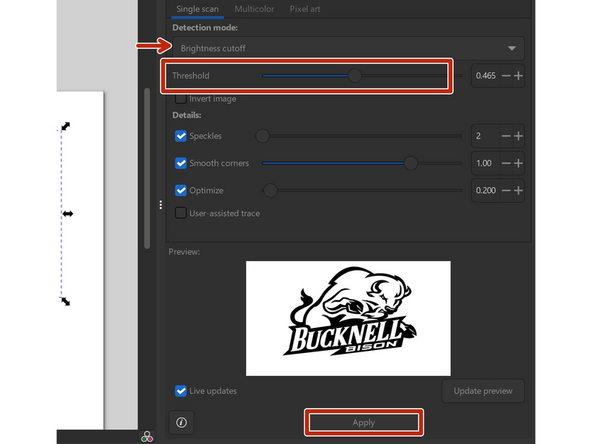
Task: Open the Pixel art tab
Action: click(305, 9)
